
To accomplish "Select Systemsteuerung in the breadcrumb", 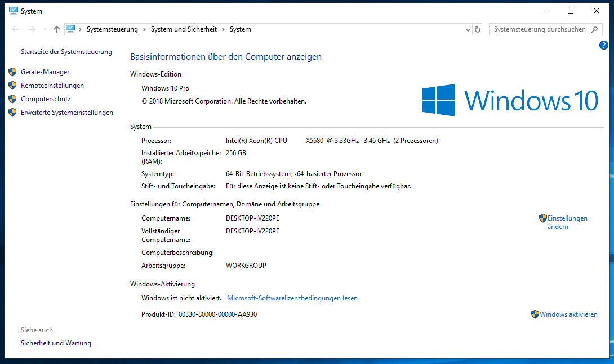I will pos(112,29).
